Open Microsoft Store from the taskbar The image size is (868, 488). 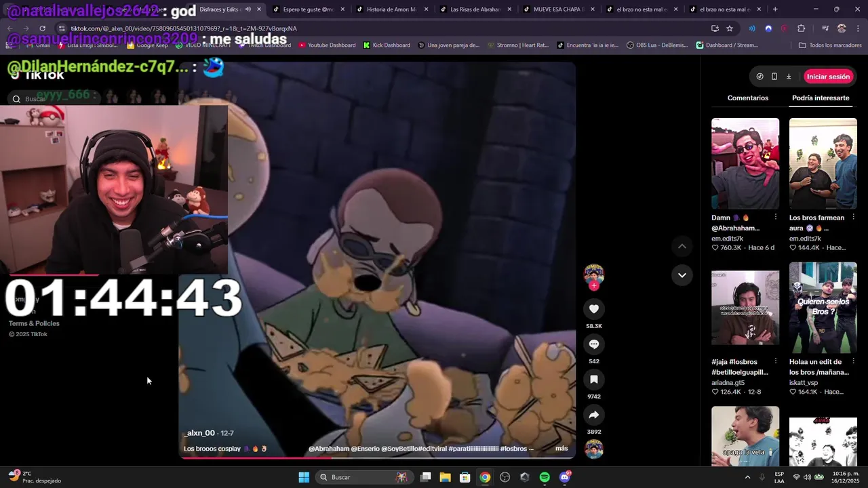(465, 477)
